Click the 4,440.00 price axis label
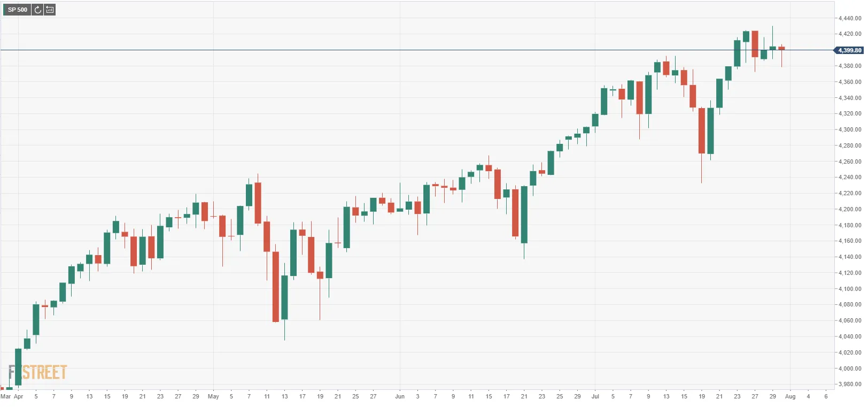This screenshot has width=868, height=407. click(850, 18)
